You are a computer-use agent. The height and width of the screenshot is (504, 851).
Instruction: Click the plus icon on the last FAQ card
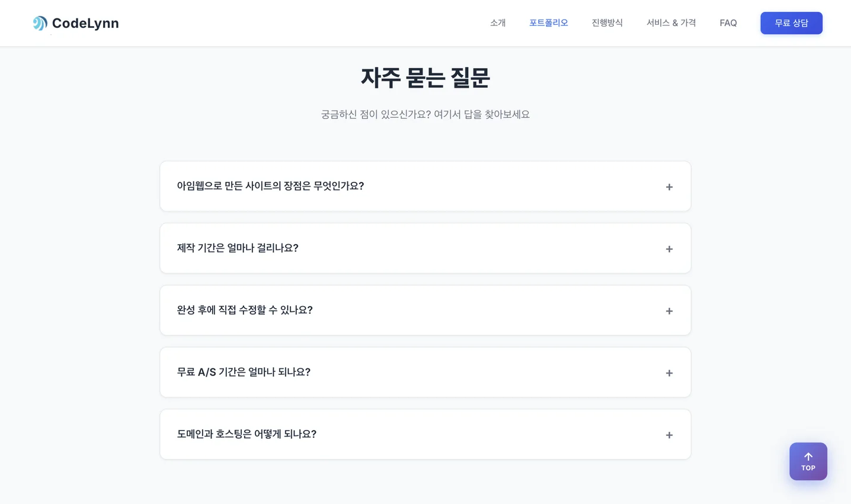pyautogui.click(x=669, y=435)
